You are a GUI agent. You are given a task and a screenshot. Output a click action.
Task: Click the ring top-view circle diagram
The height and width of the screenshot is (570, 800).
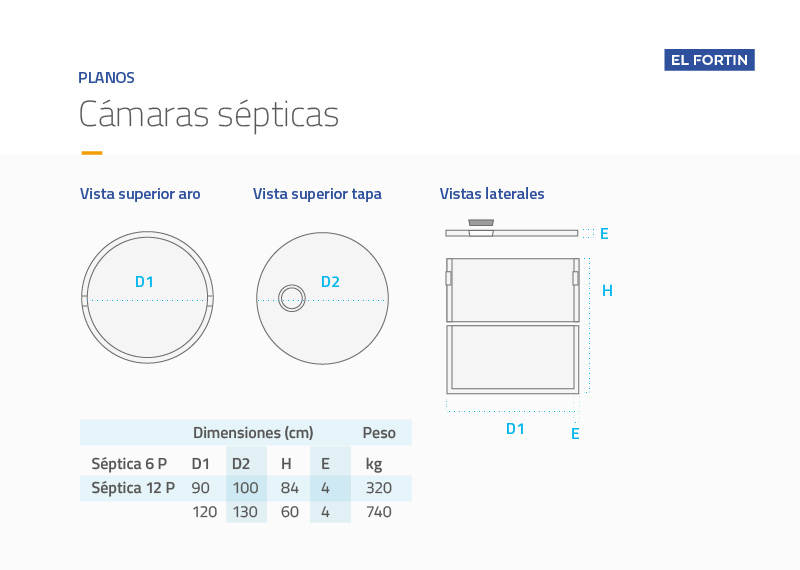click(147, 298)
